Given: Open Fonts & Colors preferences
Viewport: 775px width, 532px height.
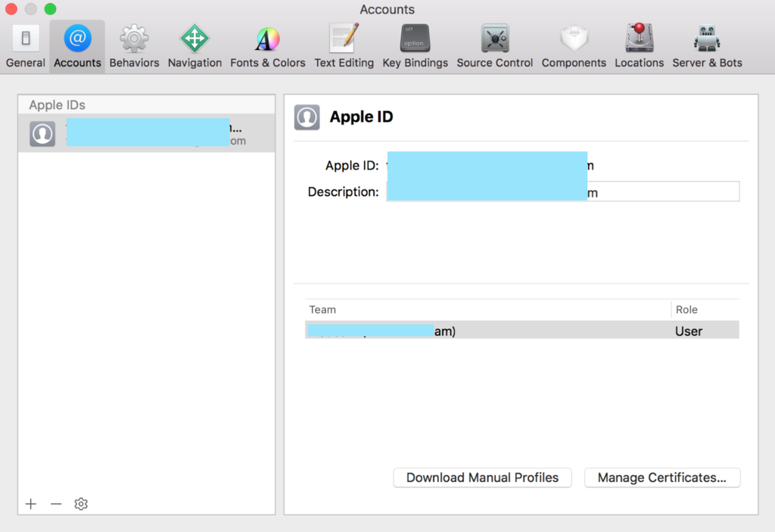Looking at the screenshot, I should click(268, 46).
